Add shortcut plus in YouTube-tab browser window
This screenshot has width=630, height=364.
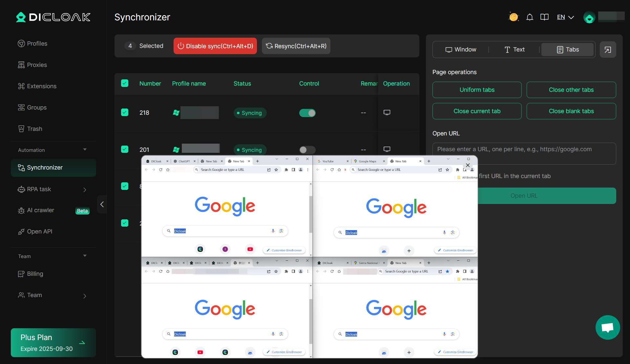point(409,251)
